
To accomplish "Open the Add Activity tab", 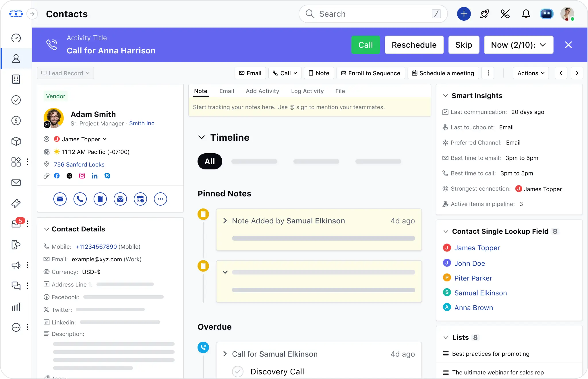I will 262,91.
